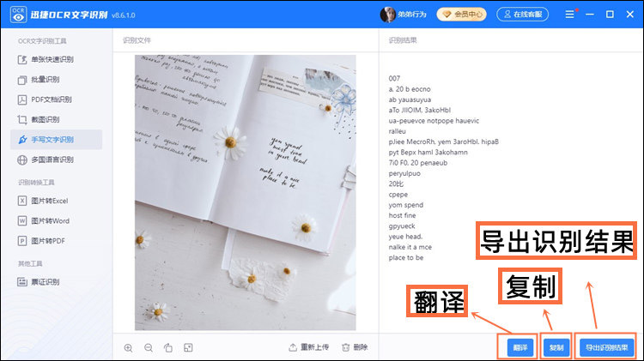Select result line "ralleu"

click(398, 131)
